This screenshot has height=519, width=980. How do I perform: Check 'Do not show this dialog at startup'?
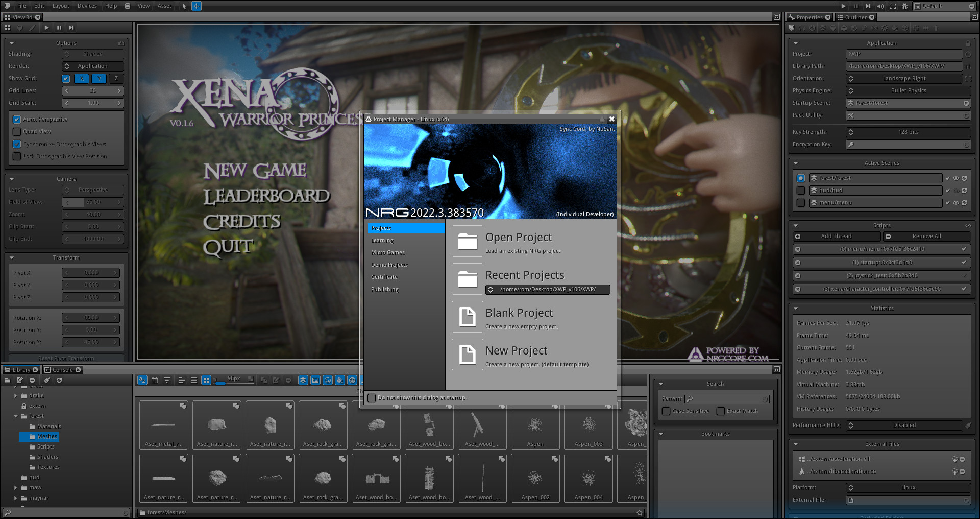[x=372, y=397]
